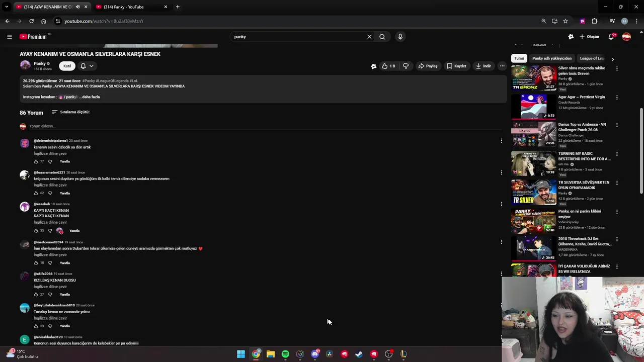
Task: Dislike @mertcomert8594's comment
Action: [50, 263]
